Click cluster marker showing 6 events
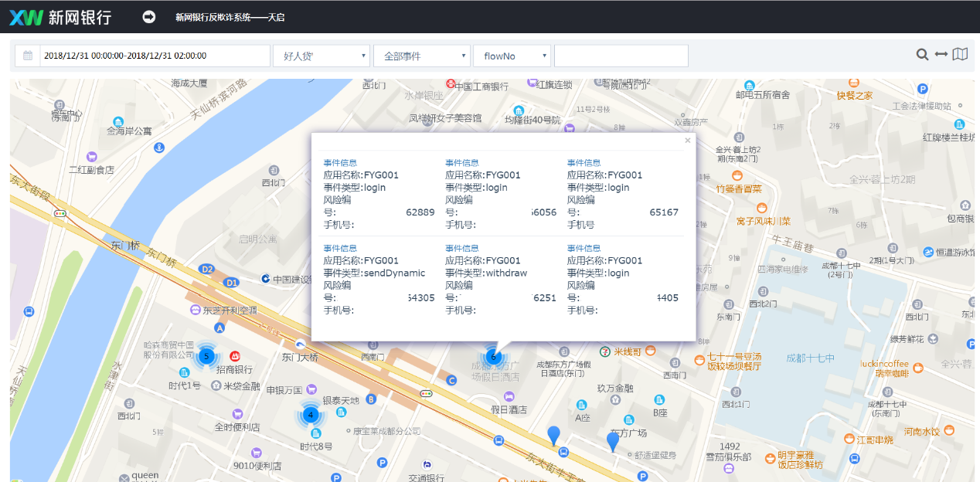The width and height of the screenshot is (980, 482). point(493,357)
